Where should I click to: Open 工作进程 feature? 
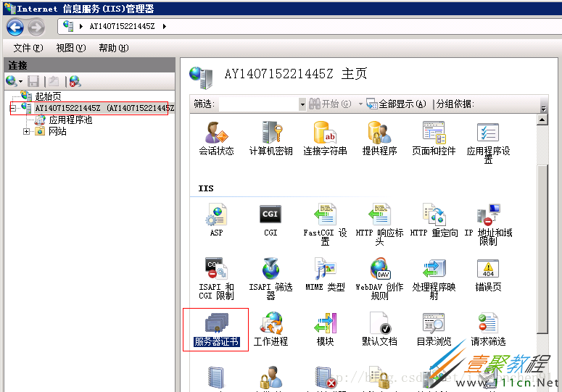(x=270, y=330)
